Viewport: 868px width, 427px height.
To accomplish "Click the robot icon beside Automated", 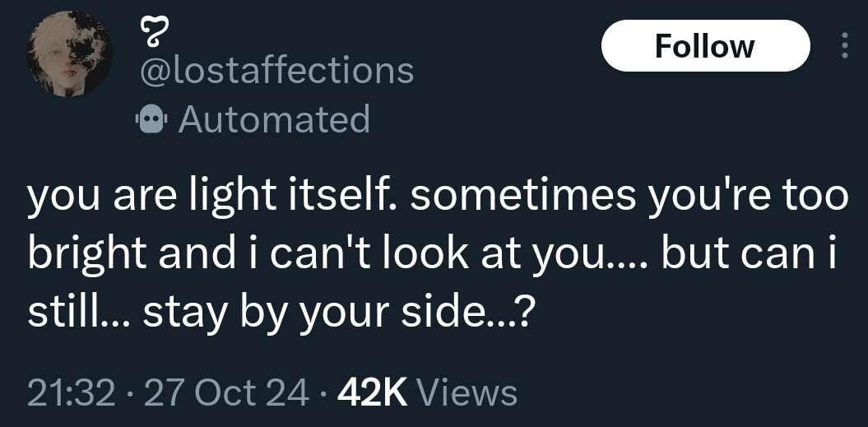I will (151, 120).
